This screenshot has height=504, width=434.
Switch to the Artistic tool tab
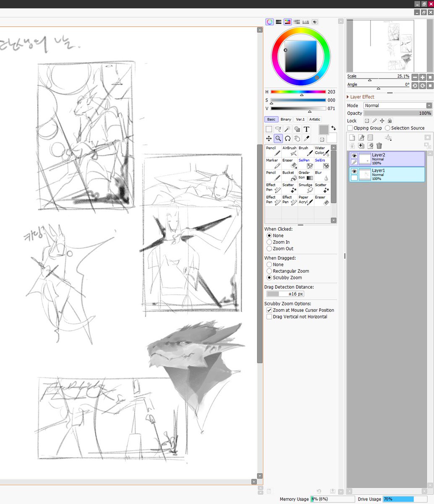pos(315,119)
